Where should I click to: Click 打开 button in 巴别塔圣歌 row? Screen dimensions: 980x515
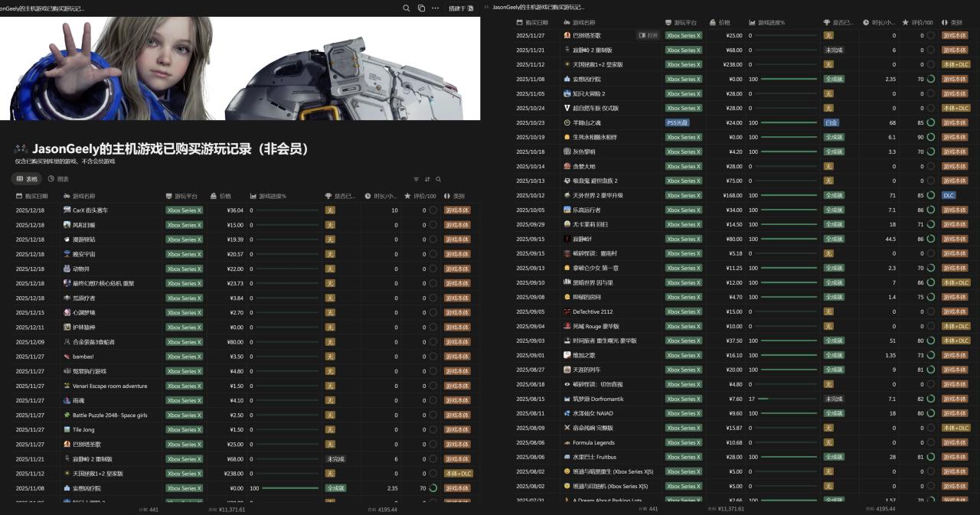click(x=648, y=35)
